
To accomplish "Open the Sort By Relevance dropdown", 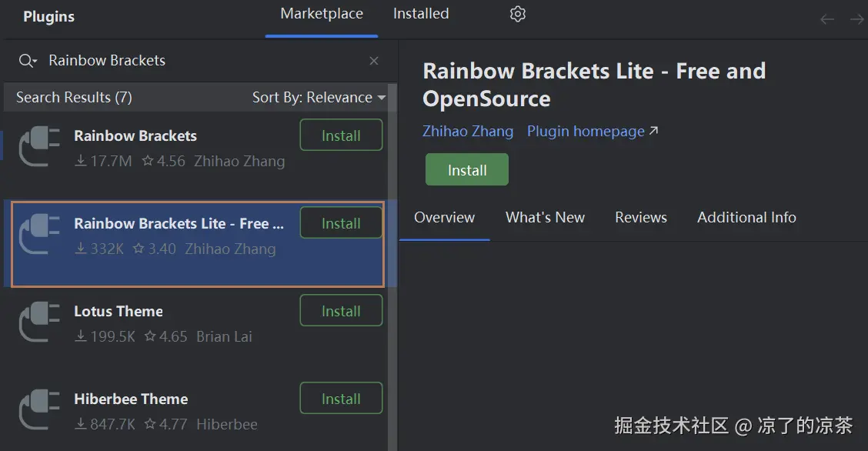I will (x=319, y=98).
